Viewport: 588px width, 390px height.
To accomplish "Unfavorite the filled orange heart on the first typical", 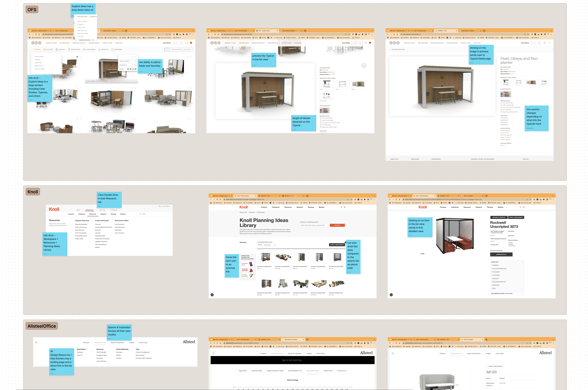I will point(77,57).
